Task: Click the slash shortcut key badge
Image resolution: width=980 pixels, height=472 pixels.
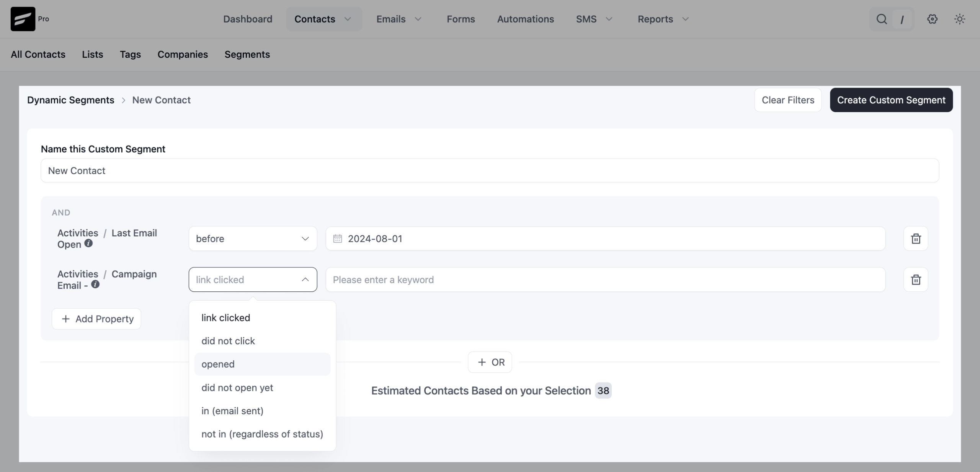Action: coord(902,19)
